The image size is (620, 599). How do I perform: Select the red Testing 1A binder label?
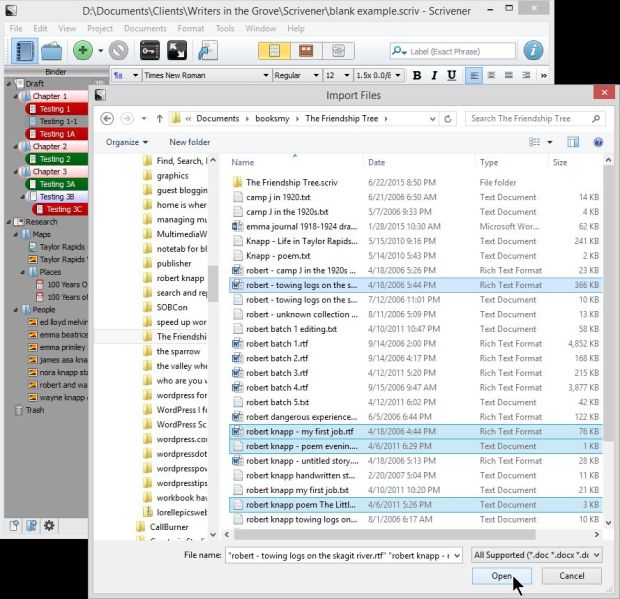pyautogui.click(x=57, y=134)
